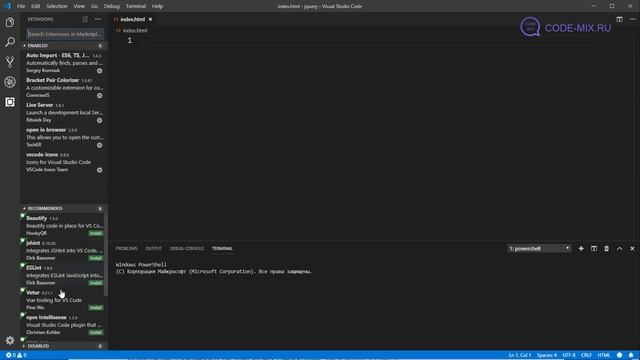Click UTF-8 encoding in status bar
Image resolution: width=640 pixels, height=360 pixels.
click(569, 355)
